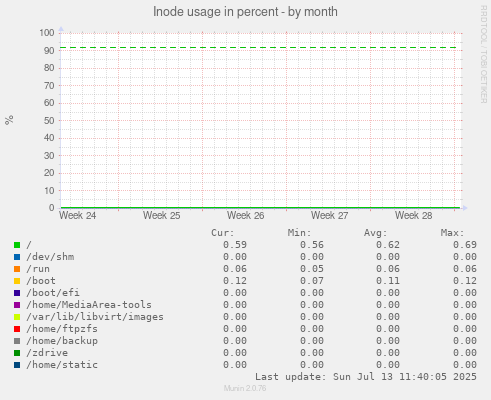This screenshot has height=400, width=491.
Task: Click the 0.56 minimum value for /
Action: tap(312, 245)
